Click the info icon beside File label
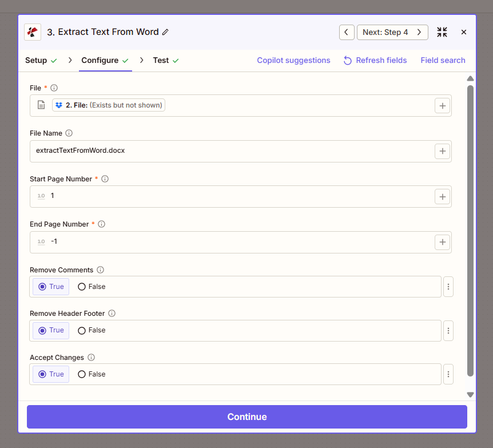 click(x=54, y=88)
